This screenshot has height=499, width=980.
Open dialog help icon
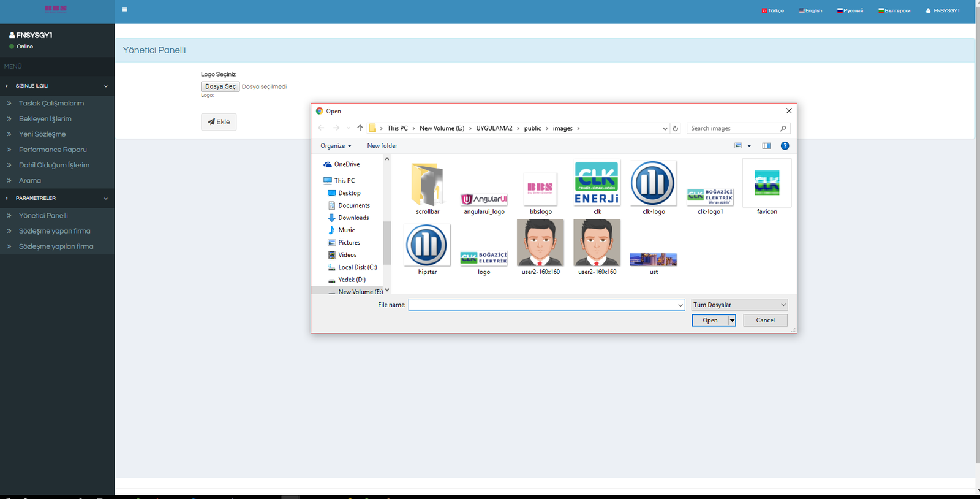point(785,146)
